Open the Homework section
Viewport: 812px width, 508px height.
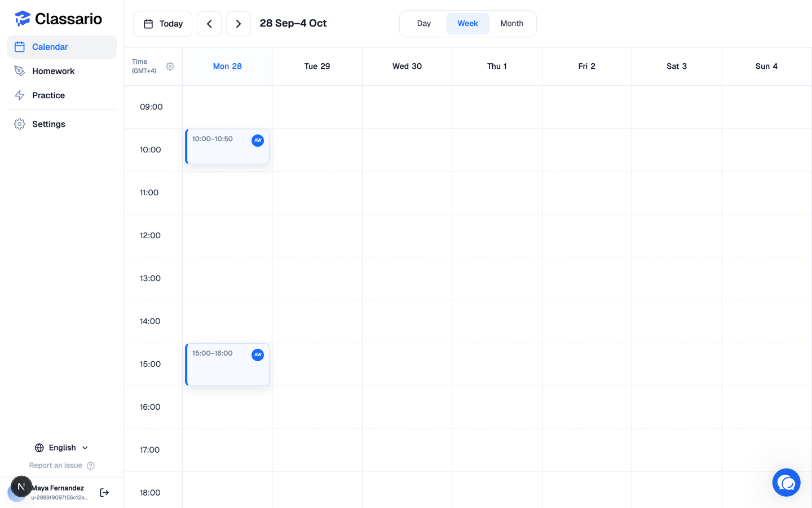(62, 71)
